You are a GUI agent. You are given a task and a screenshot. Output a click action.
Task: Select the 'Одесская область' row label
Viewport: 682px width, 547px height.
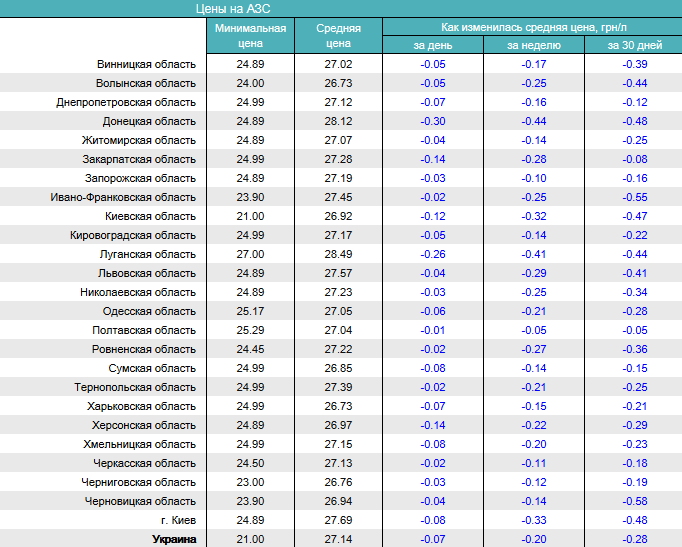[149, 311]
